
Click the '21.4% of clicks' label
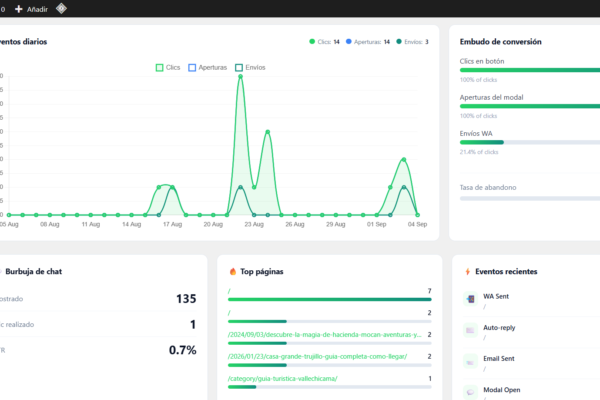pos(479,152)
